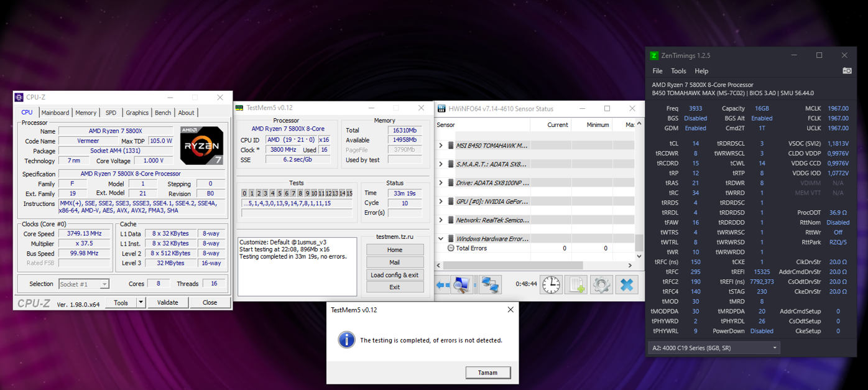
Task: Reset HWiNFO sensor clock timer icon
Action: click(x=551, y=284)
